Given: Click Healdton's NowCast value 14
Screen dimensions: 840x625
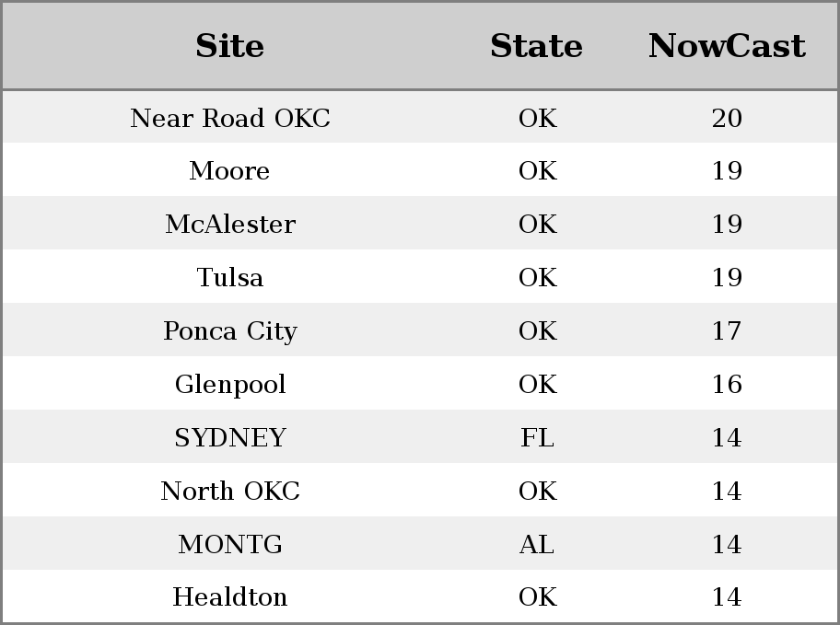Looking at the screenshot, I should [727, 596].
